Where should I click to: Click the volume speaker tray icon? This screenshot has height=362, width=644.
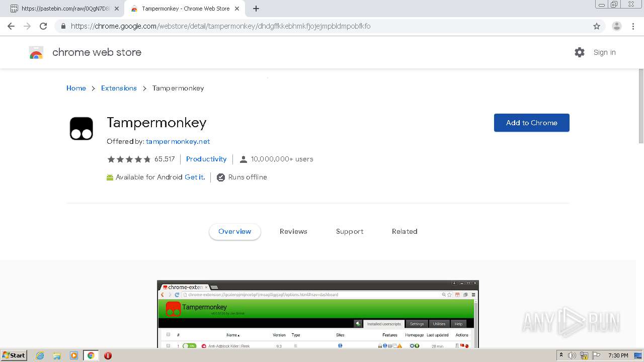pos(572,355)
